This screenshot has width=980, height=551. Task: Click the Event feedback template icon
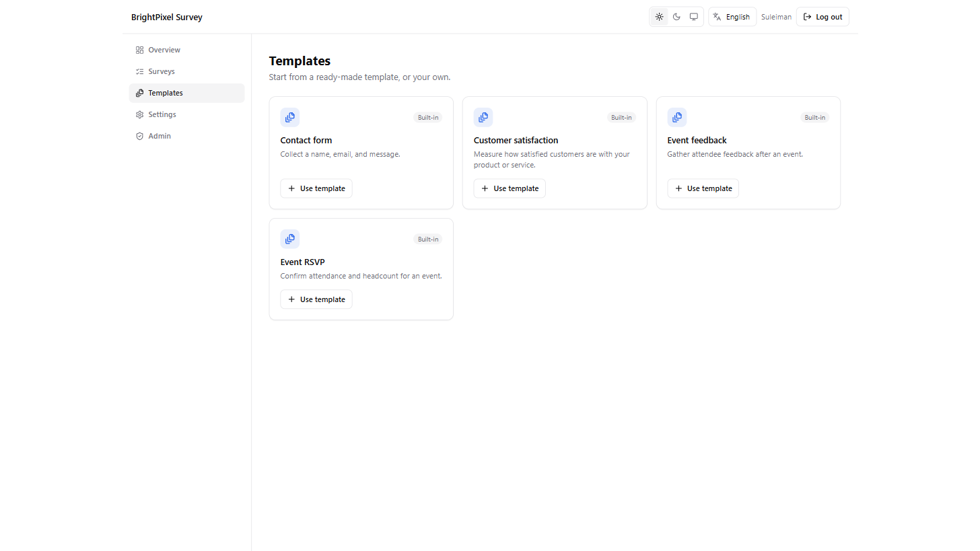677,117
